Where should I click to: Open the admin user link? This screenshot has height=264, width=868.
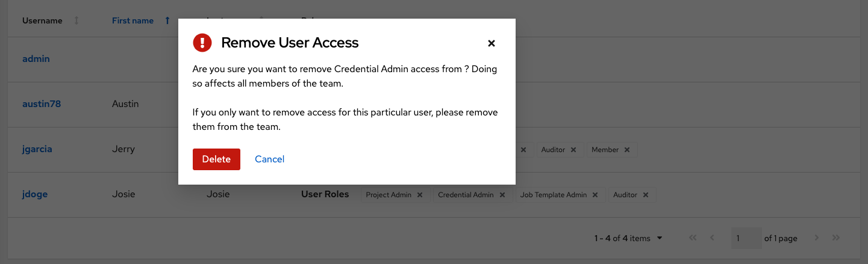click(x=36, y=59)
